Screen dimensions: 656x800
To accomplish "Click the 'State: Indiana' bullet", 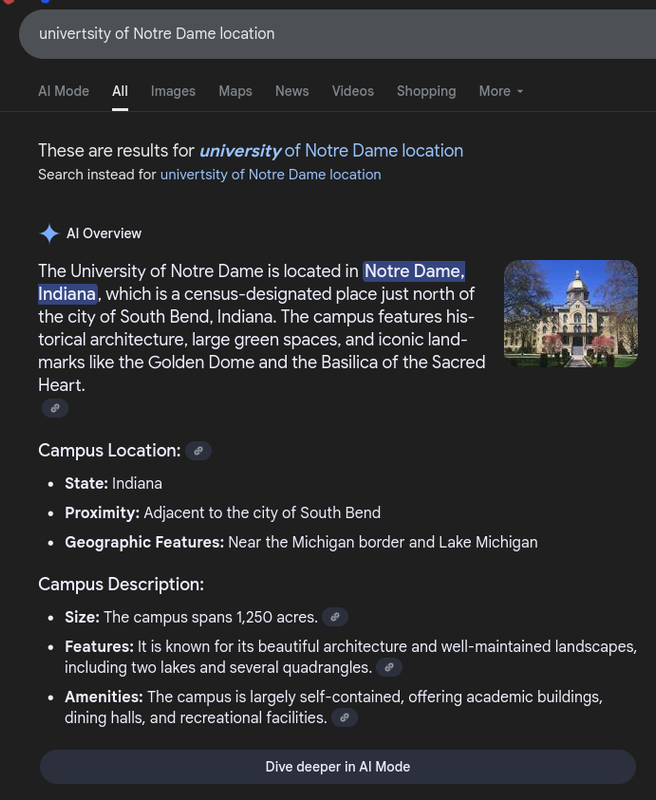I will (x=113, y=483).
